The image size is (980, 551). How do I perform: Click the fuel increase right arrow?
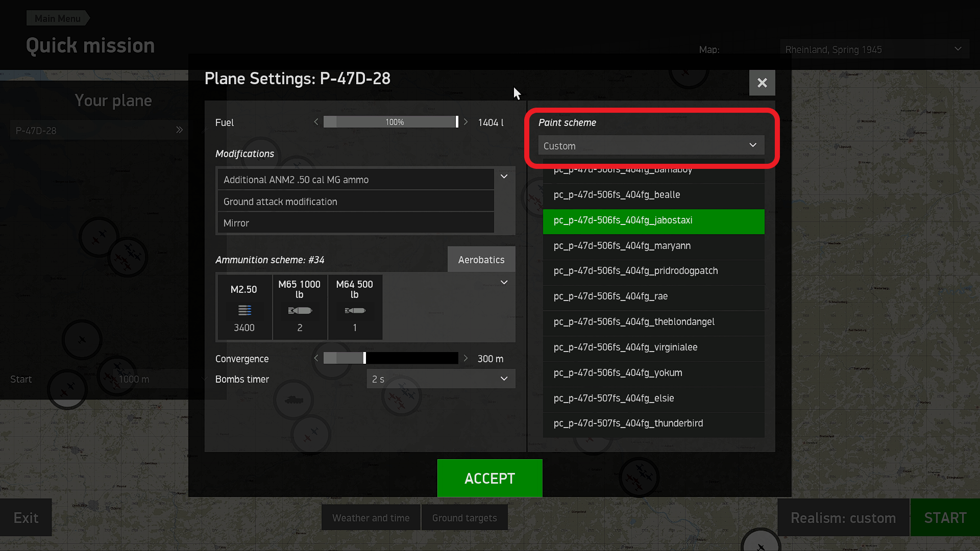465,122
